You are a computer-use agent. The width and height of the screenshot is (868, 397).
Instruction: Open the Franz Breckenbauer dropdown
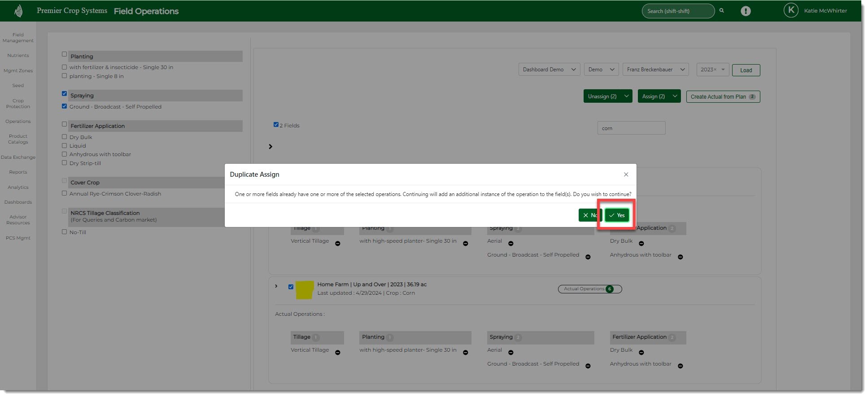coord(655,70)
